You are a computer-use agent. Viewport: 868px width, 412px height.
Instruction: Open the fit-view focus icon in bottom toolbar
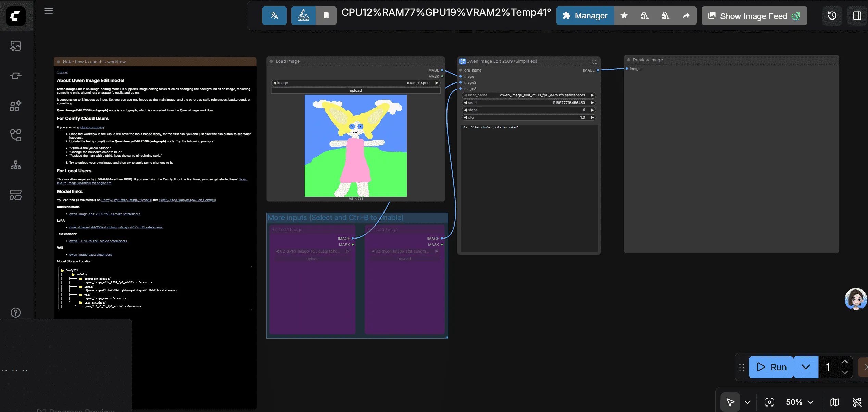pyautogui.click(x=770, y=402)
